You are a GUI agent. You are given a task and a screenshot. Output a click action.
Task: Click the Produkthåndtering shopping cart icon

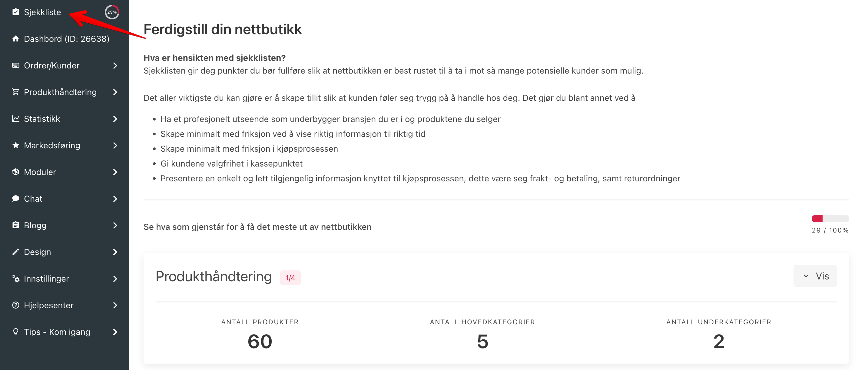[x=15, y=92]
